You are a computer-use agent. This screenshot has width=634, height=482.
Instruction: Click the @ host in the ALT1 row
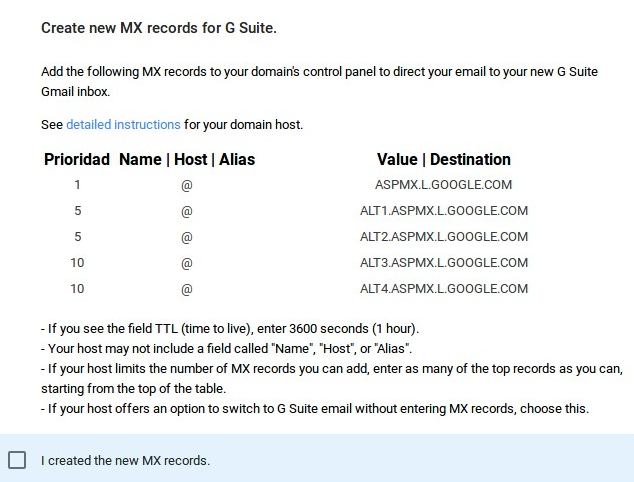pyautogui.click(x=187, y=211)
